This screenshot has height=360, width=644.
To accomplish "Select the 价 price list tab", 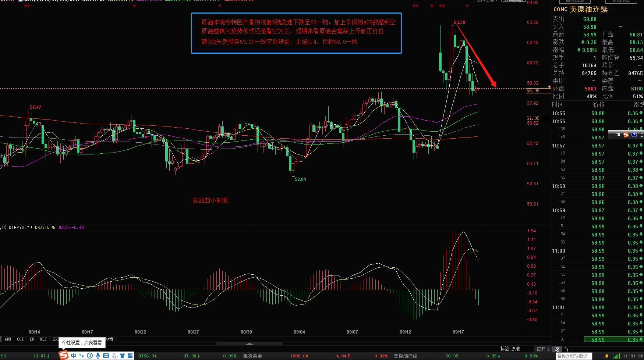I will click(566, 349).
